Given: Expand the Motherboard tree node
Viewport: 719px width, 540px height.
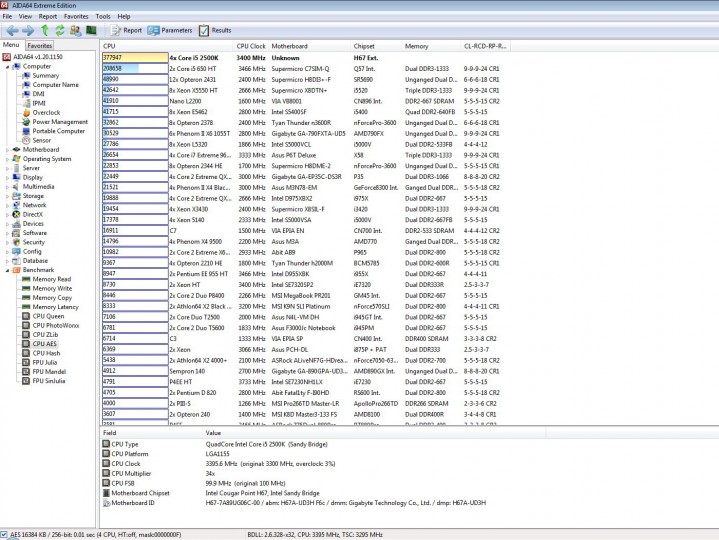Looking at the screenshot, I should pyautogui.click(x=7, y=150).
